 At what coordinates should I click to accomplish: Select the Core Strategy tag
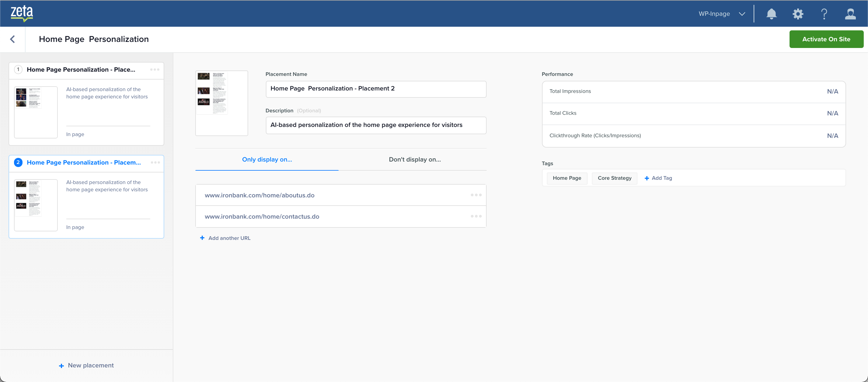coord(614,178)
